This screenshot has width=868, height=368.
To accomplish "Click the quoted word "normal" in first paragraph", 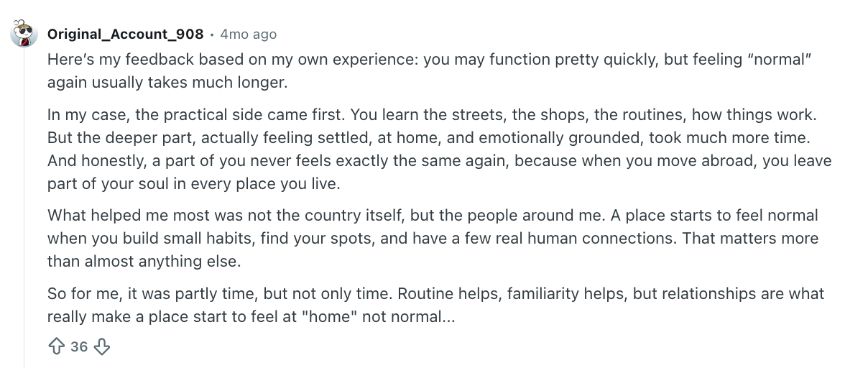I will pyautogui.click(x=780, y=60).
